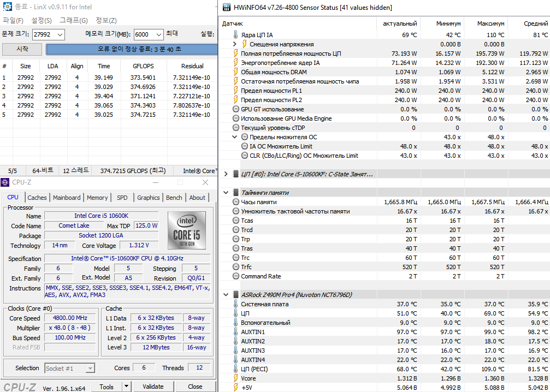Click the Specification i5-10600KF CPU @ 4.10GHz field
The height and width of the screenshot is (392, 550).
127,258
